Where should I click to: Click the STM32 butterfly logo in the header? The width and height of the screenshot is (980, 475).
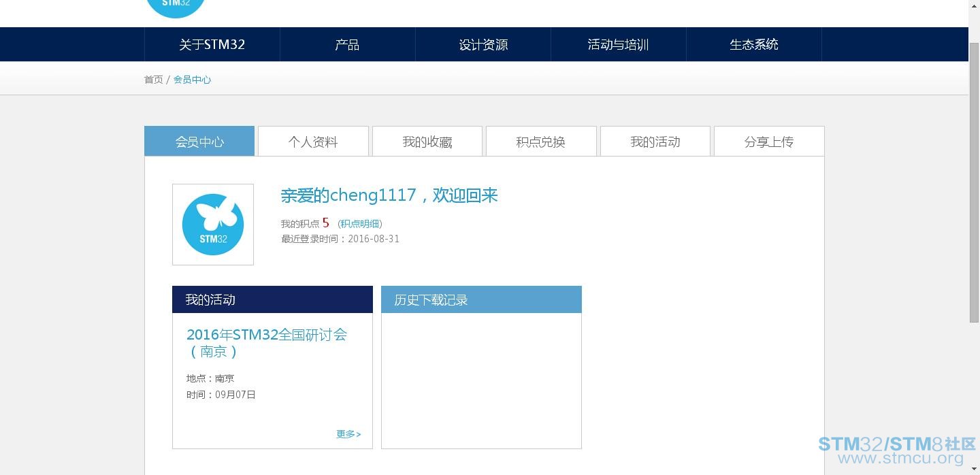pos(176,8)
